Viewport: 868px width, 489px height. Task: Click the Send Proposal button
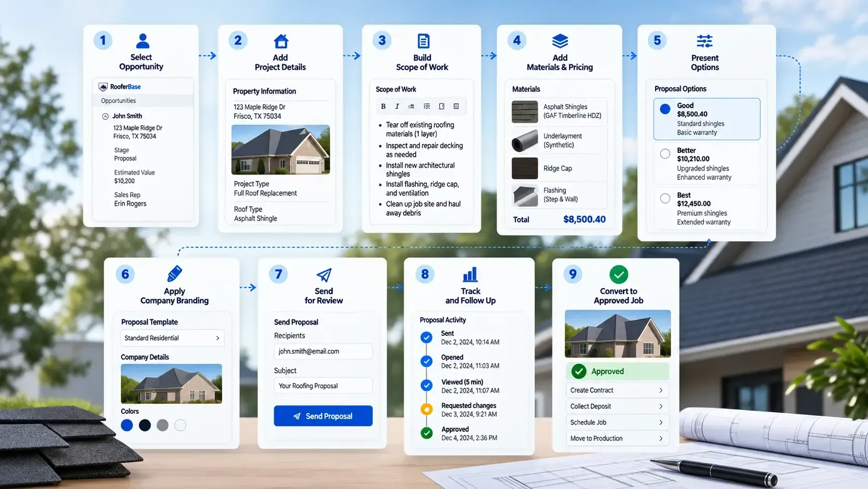(x=323, y=416)
